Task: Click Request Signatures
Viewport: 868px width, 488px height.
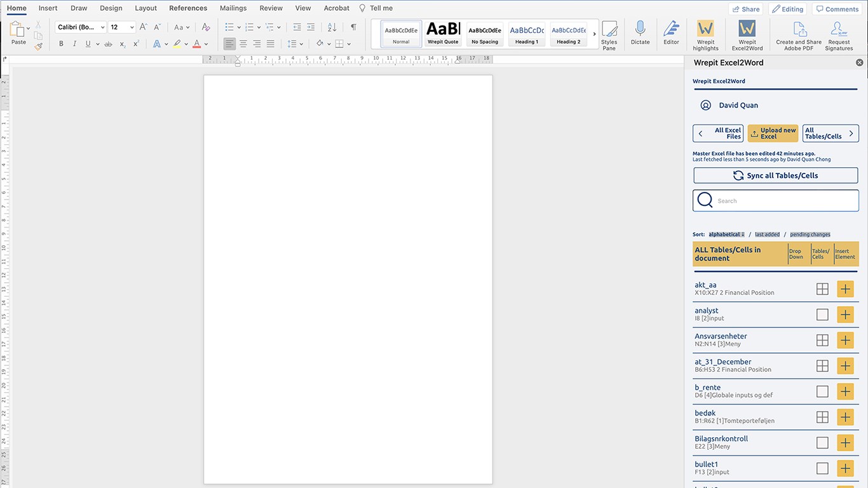Action: click(x=839, y=36)
